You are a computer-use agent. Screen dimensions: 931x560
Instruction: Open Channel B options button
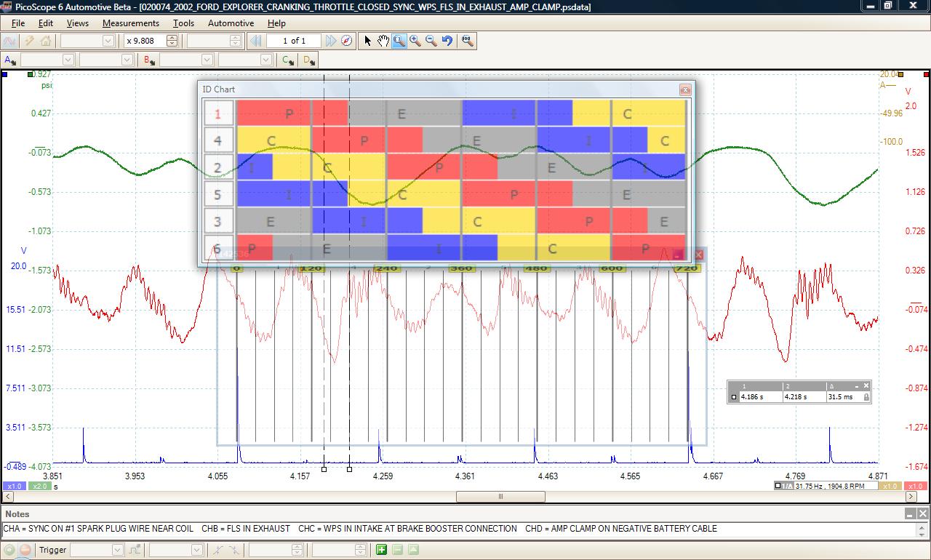coord(150,60)
